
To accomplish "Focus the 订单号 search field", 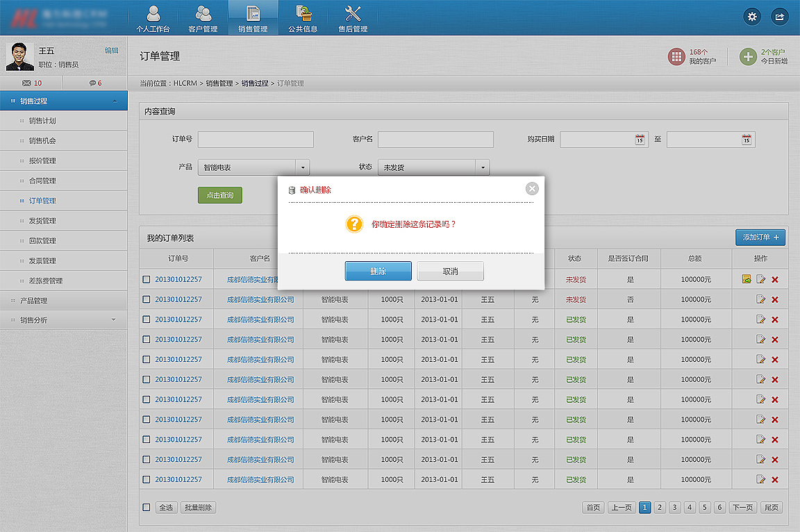I will tap(256, 139).
